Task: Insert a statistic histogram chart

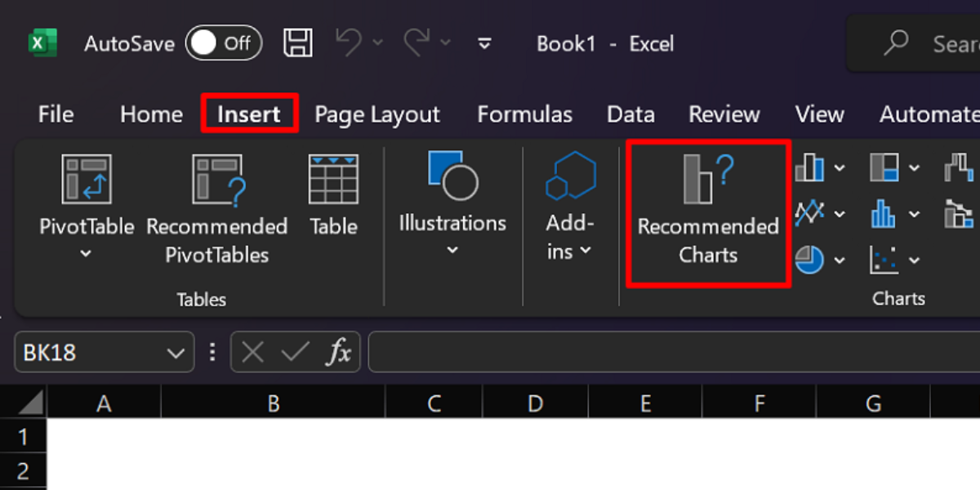Action: pyautogui.click(x=884, y=214)
